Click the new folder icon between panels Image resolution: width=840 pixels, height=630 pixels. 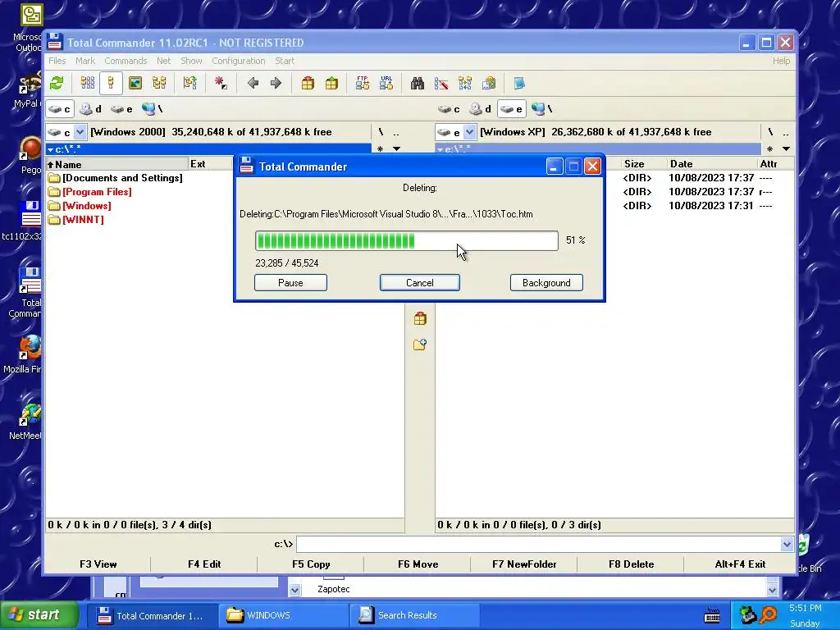pos(420,345)
